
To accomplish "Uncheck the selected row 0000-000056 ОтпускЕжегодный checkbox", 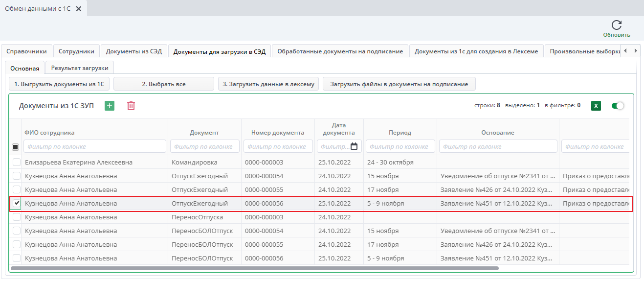I will click(x=17, y=203).
